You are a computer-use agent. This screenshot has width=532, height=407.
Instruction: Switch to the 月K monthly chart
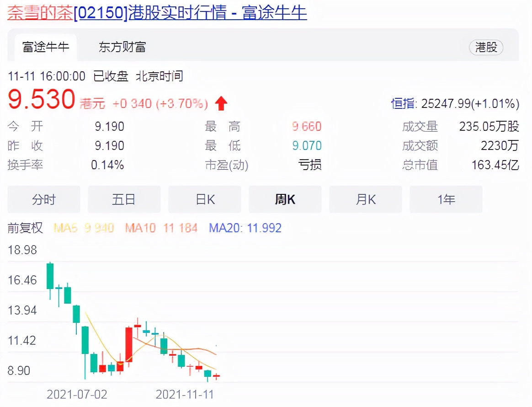365,199
